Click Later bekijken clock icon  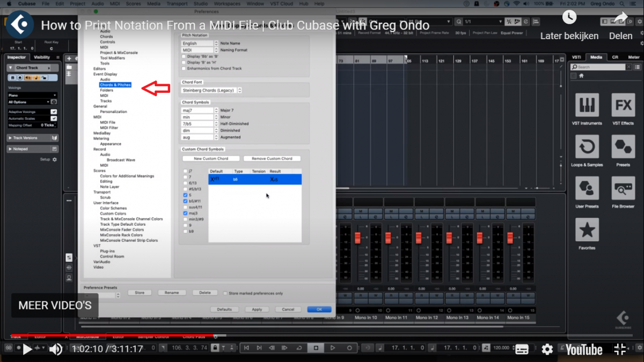pyautogui.click(x=569, y=17)
